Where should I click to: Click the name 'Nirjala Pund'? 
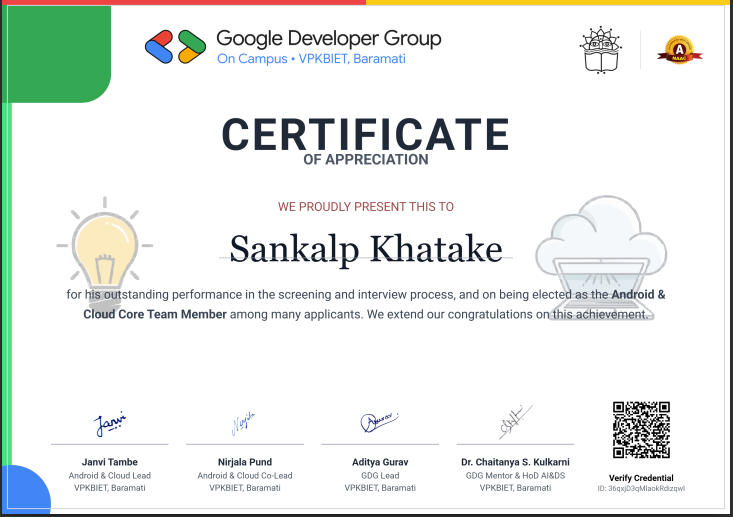coord(245,462)
